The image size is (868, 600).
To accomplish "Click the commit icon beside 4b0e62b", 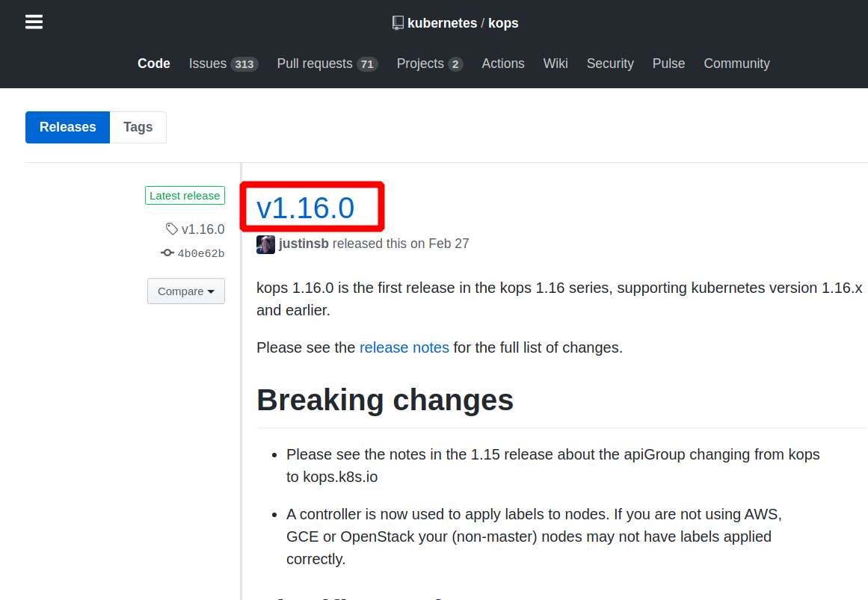I will 167,253.
